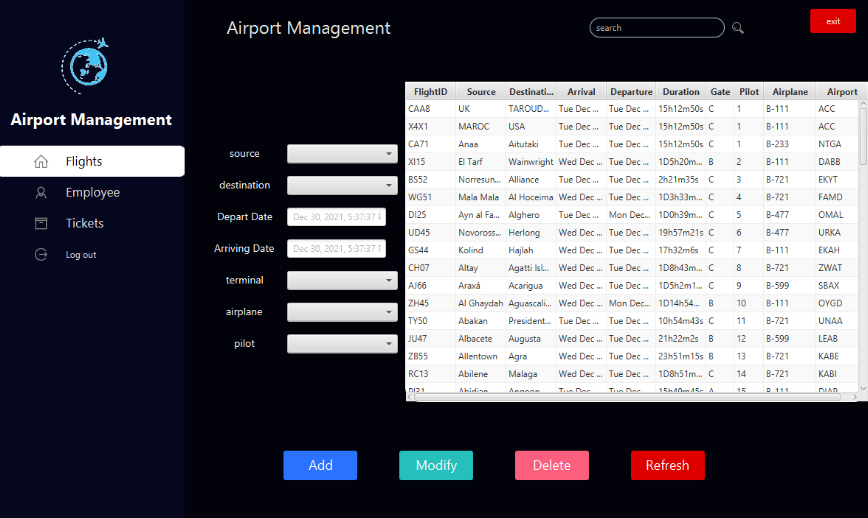The width and height of the screenshot is (868, 518).
Task: Sort by Gate column header
Action: pyautogui.click(x=720, y=92)
